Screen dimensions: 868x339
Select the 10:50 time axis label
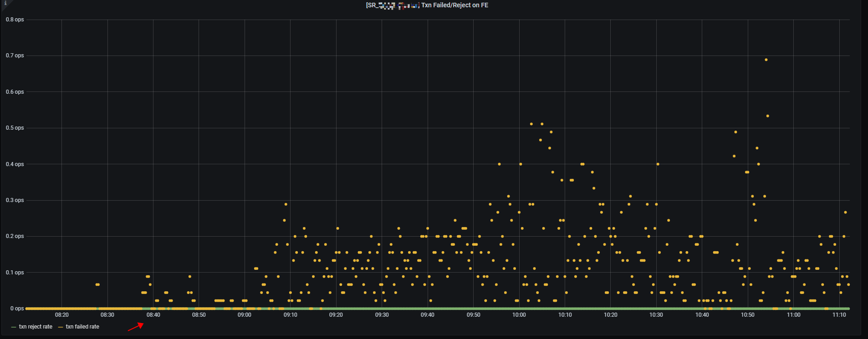pyautogui.click(x=747, y=315)
